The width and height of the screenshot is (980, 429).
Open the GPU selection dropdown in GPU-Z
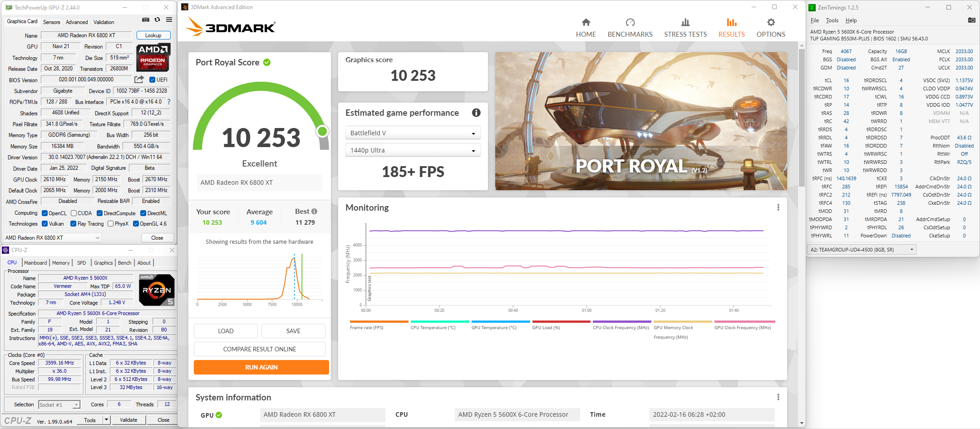53,238
